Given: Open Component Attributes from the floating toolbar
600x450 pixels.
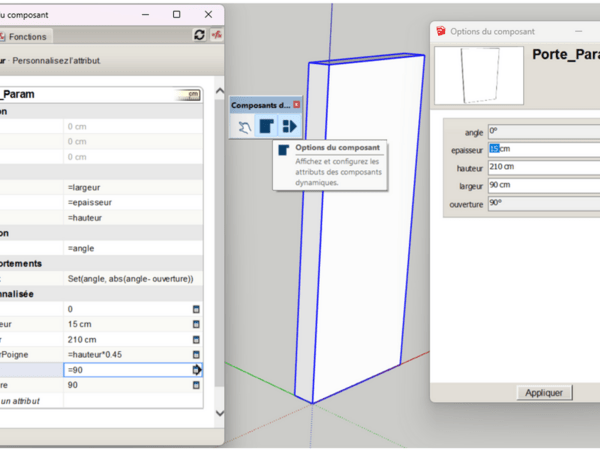Looking at the screenshot, I should coord(289,127).
